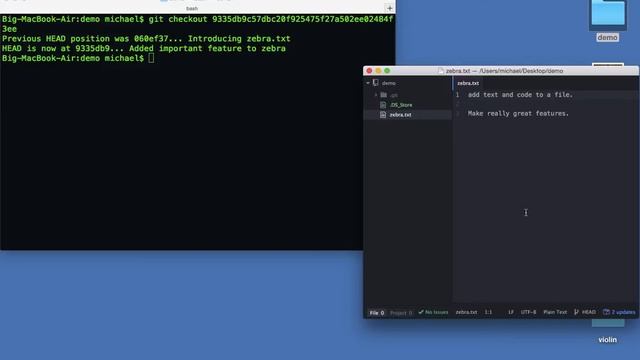Screen dimensions: 640x360
Task: Select the demo root folder name
Action: pyautogui.click(x=389, y=83)
